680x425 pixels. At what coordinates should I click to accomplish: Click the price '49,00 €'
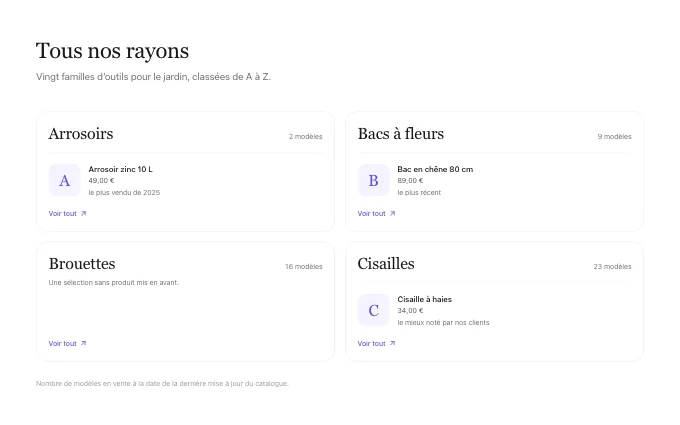coord(101,180)
